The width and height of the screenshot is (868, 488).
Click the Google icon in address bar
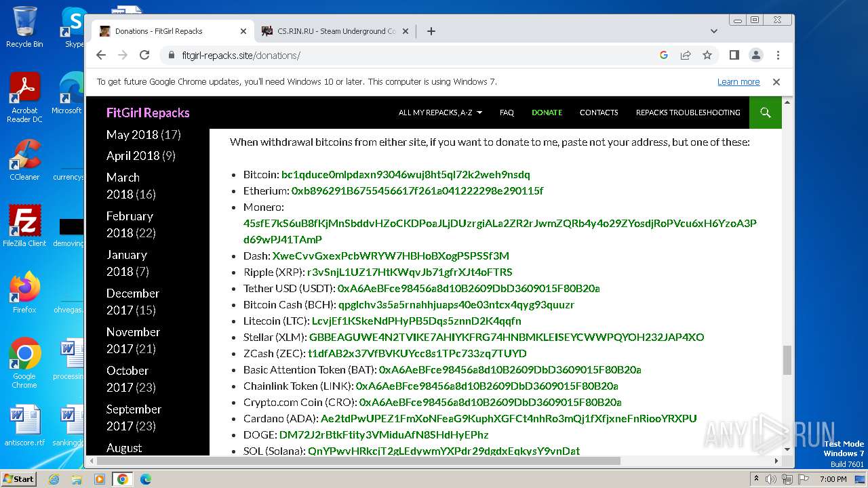pos(664,55)
